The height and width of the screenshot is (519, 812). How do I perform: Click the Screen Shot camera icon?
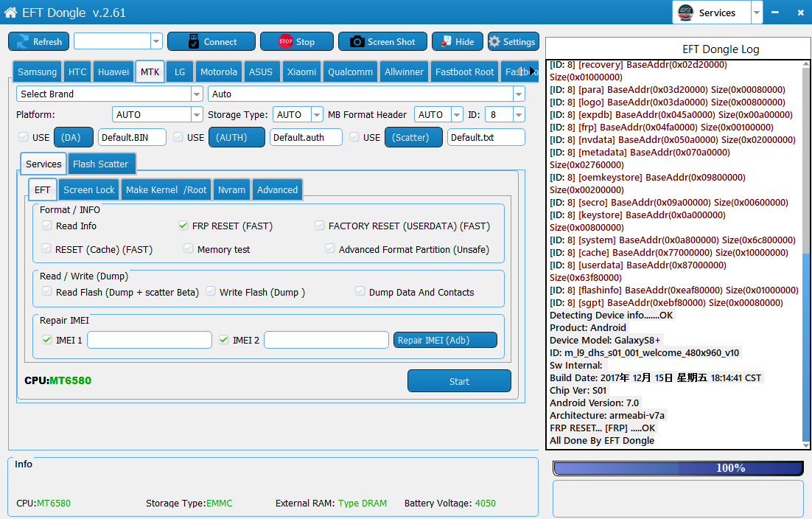[x=357, y=42]
